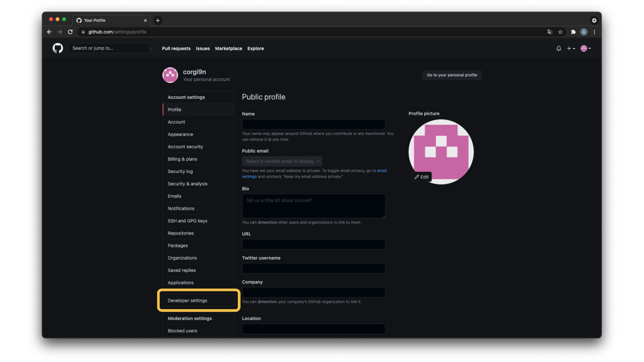This screenshot has width=644, height=362.
Task: Click the large profile picture
Action: tap(441, 151)
